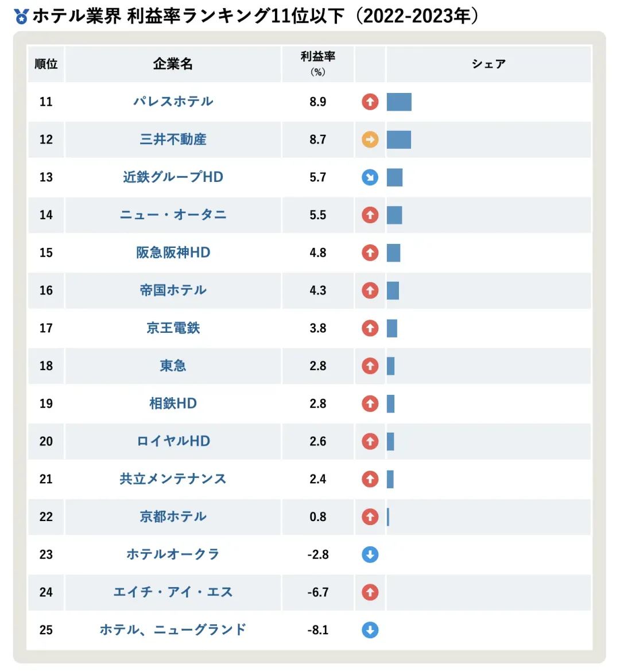Open the 共立メンテナンス company link
Screen dimensions: 620x672
tap(173, 479)
